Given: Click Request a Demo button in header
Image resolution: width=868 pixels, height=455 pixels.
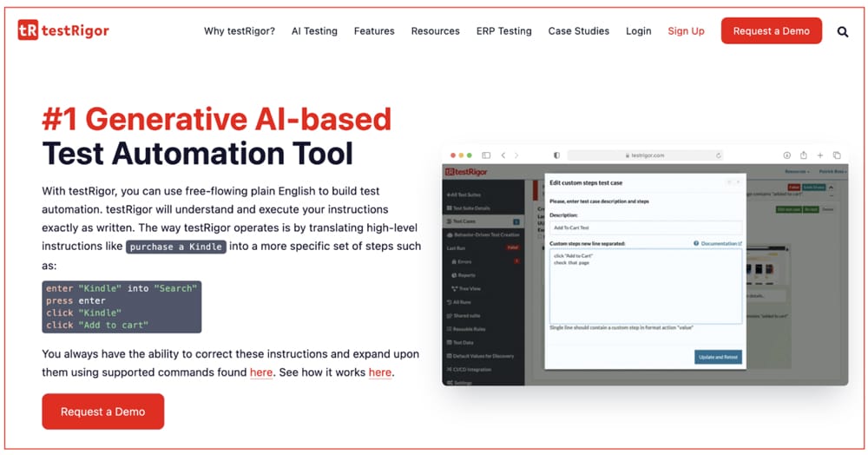Looking at the screenshot, I should [771, 31].
